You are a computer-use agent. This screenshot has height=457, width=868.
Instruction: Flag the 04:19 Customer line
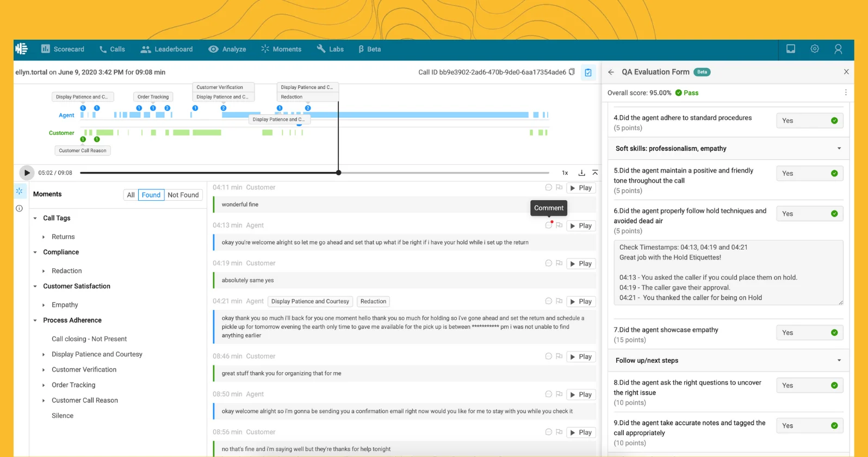tap(559, 263)
